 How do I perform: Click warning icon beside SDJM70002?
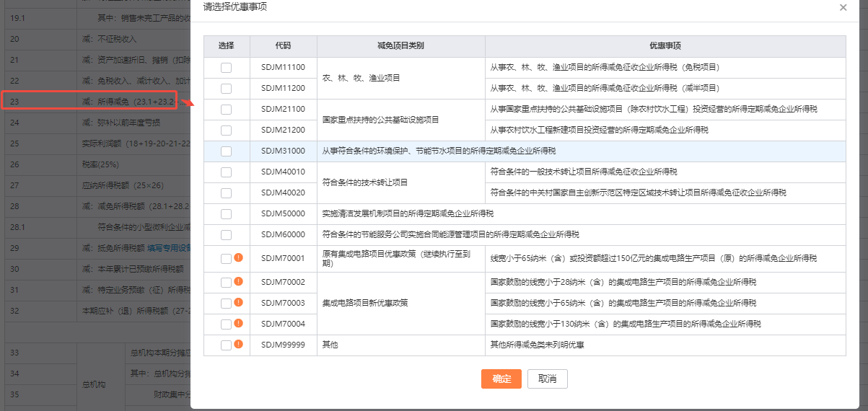coord(238,282)
